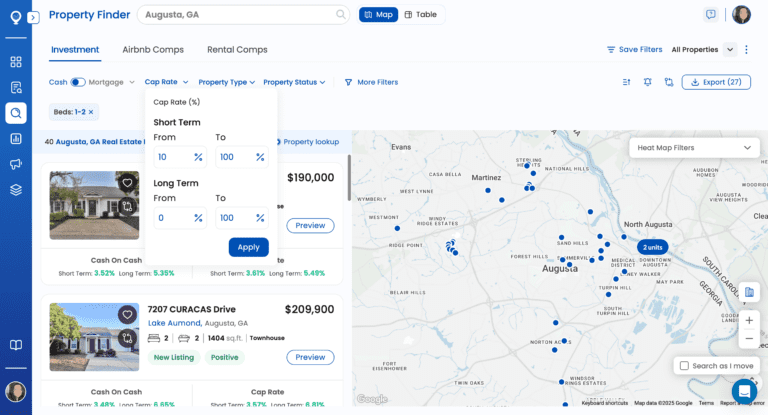768x415 pixels.
Task: Expand the Property Status filter dropdown
Action: tap(294, 82)
